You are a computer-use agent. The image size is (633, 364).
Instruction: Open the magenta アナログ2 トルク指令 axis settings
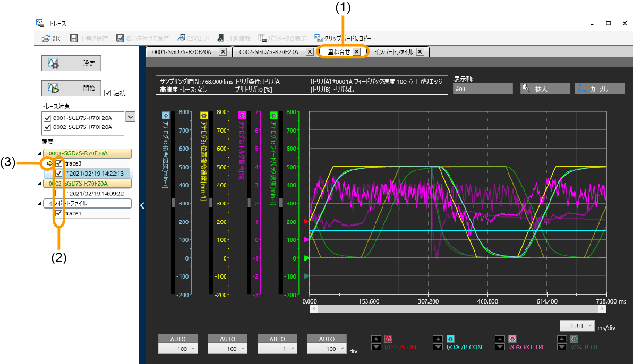coord(242,115)
